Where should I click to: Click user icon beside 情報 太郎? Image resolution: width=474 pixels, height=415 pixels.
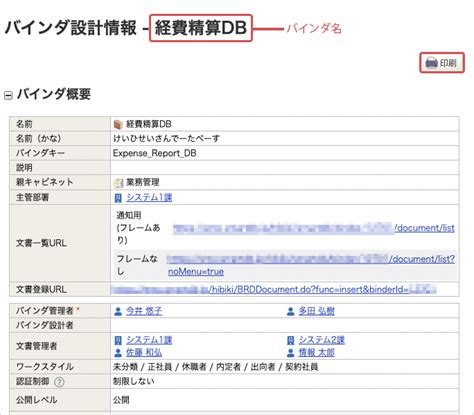290,353
